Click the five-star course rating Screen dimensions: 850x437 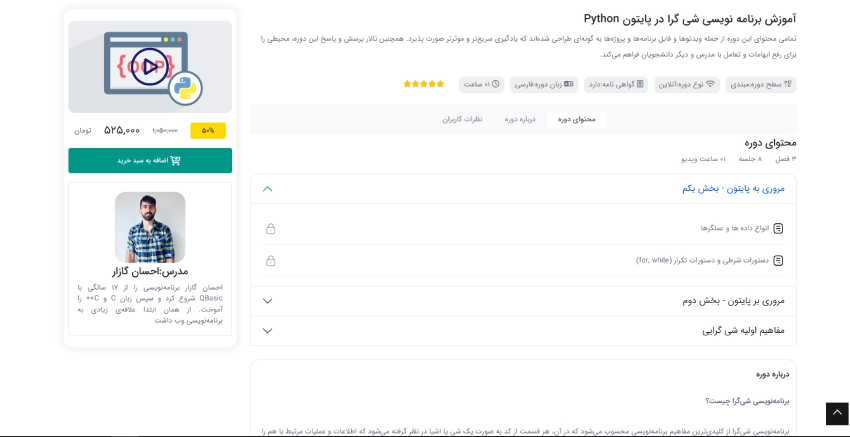424,84
